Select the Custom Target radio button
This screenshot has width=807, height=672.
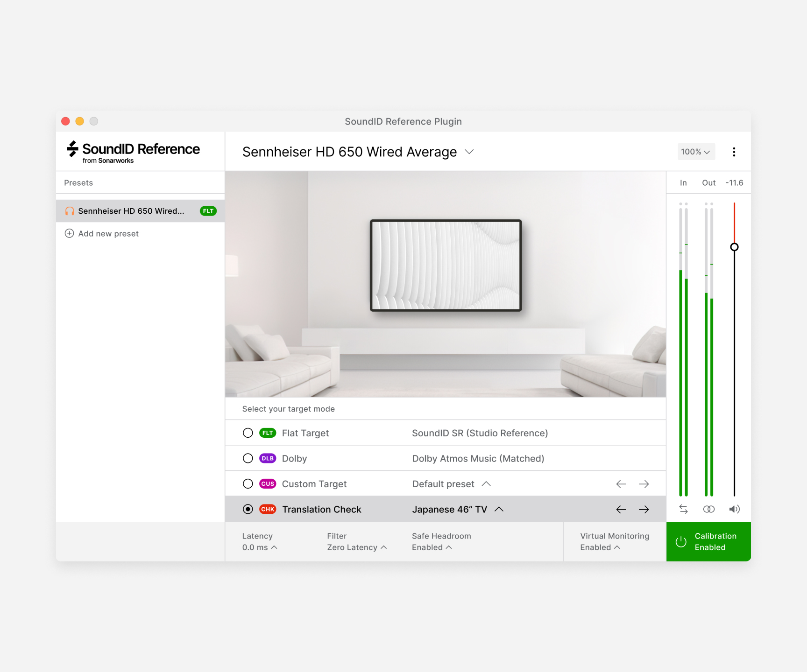pos(248,483)
